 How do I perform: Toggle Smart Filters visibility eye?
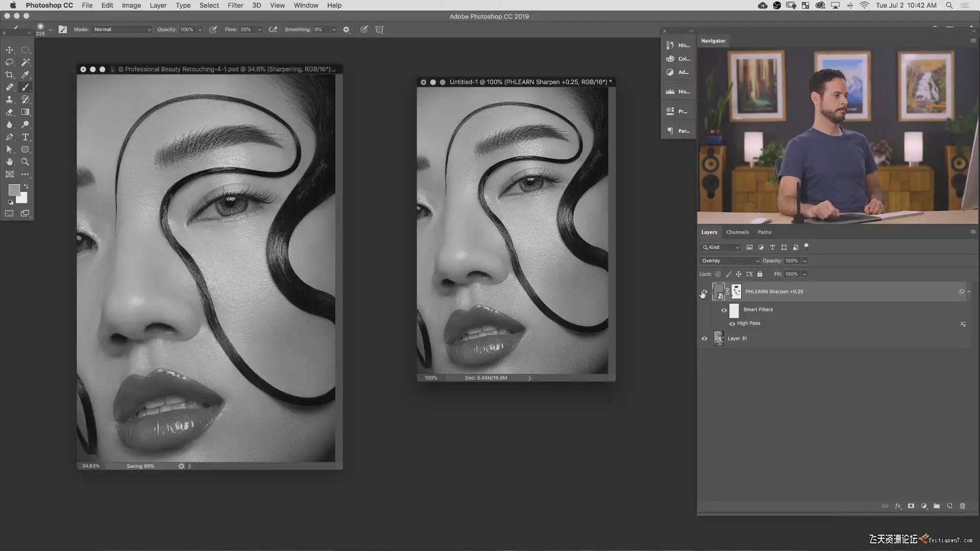[x=724, y=310]
